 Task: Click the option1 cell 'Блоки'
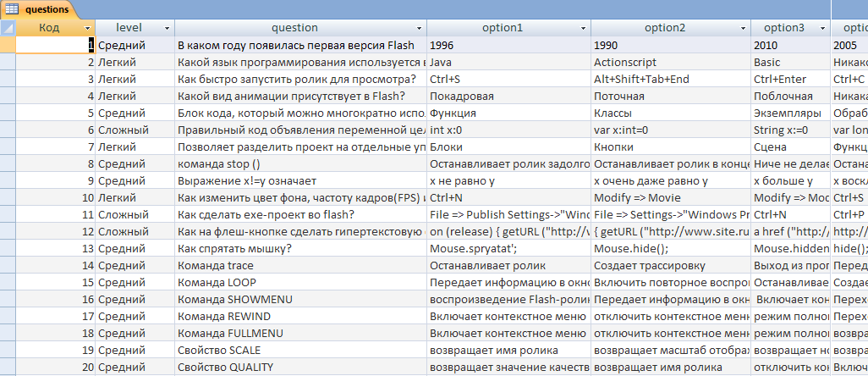[508, 147]
